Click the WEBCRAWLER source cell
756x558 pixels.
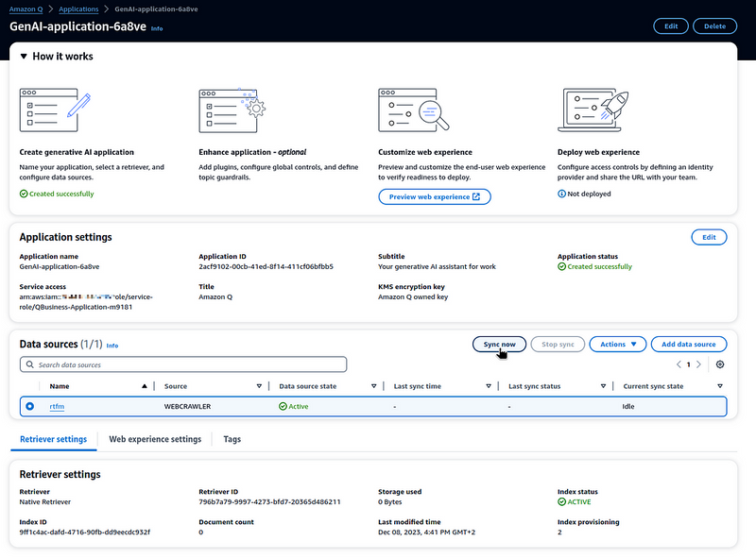187,406
